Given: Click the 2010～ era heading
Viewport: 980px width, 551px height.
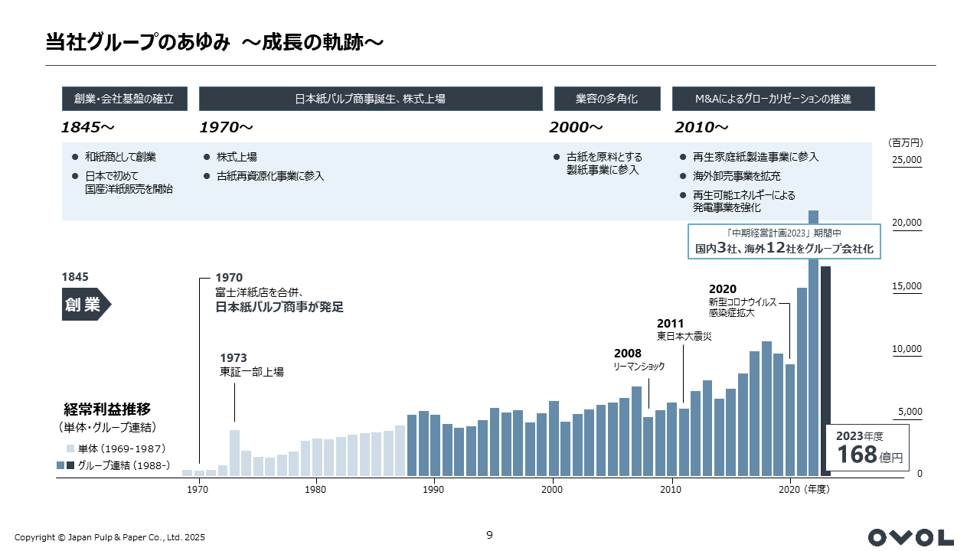Looking at the screenshot, I should tap(701, 126).
